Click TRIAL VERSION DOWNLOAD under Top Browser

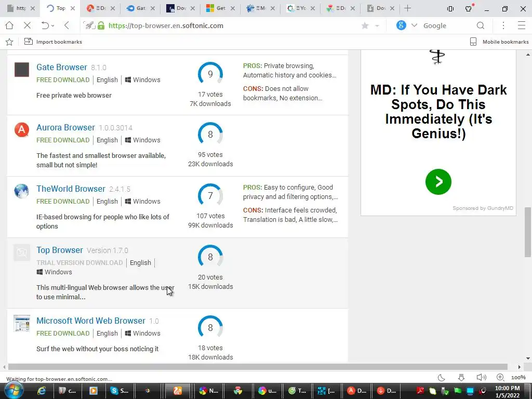point(79,262)
